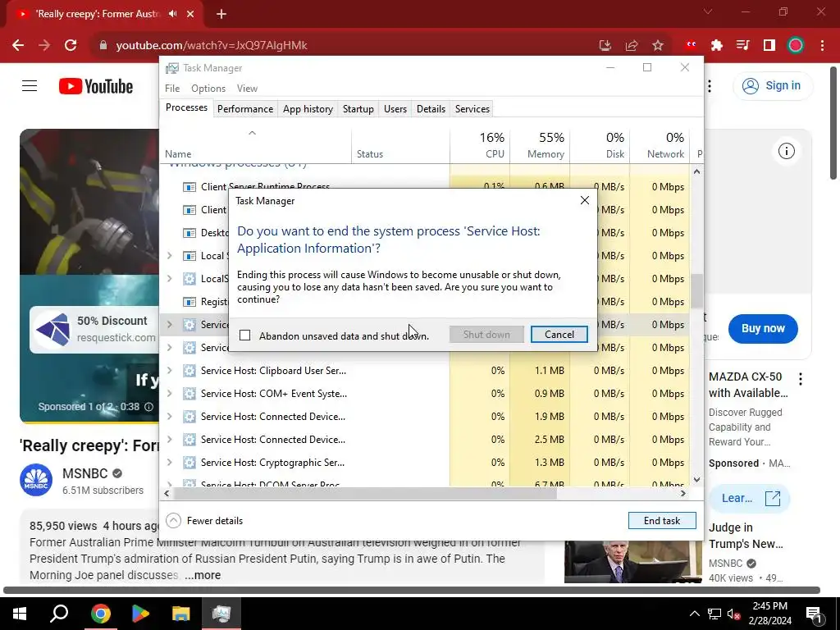
Task: Expand Service Host: Clipboard User Service row
Action: click(169, 370)
